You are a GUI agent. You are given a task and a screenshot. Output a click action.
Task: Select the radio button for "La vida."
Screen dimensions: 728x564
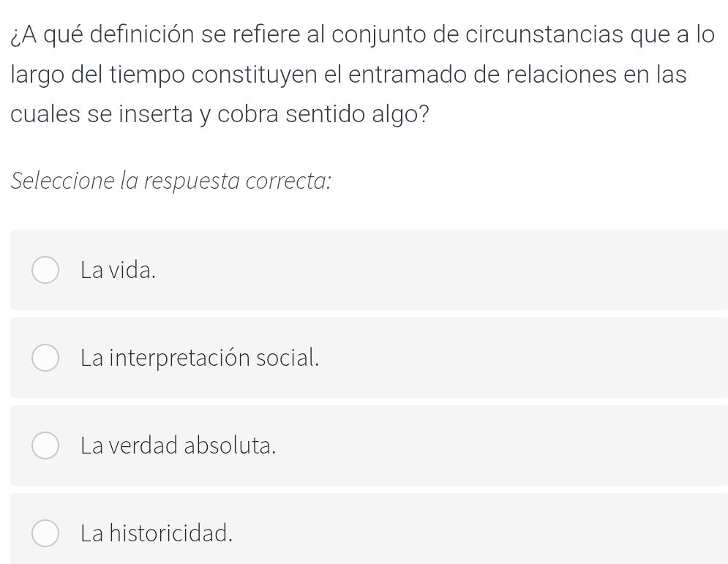pyautogui.click(x=45, y=270)
